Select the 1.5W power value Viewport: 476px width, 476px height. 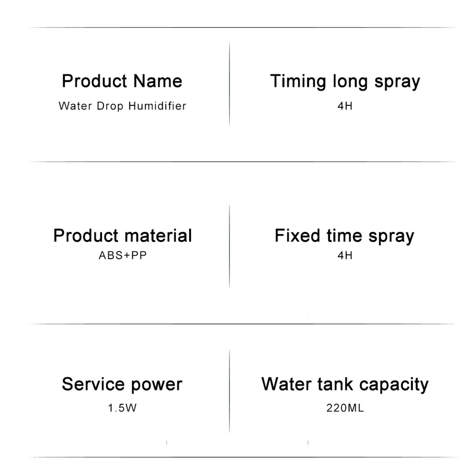[x=122, y=408]
